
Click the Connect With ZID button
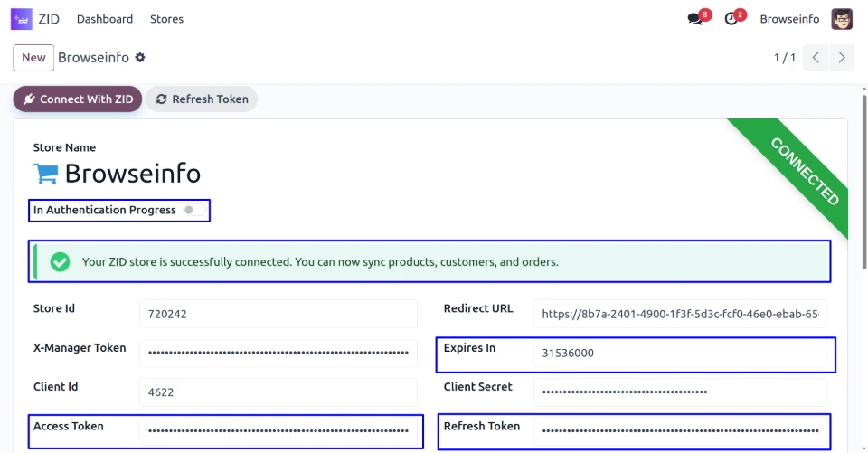(78, 99)
